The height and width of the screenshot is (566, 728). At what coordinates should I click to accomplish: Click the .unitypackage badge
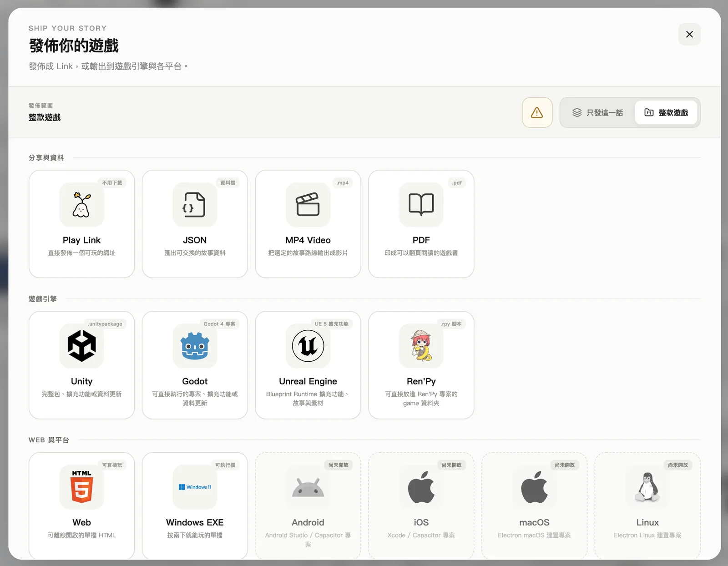click(105, 324)
